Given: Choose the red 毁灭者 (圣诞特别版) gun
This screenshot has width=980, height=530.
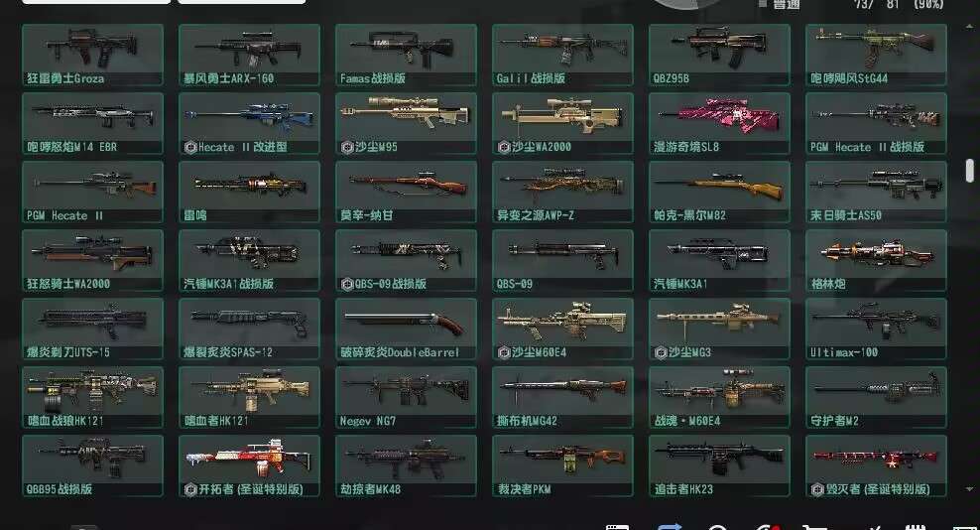Looking at the screenshot, I should 876,466.
